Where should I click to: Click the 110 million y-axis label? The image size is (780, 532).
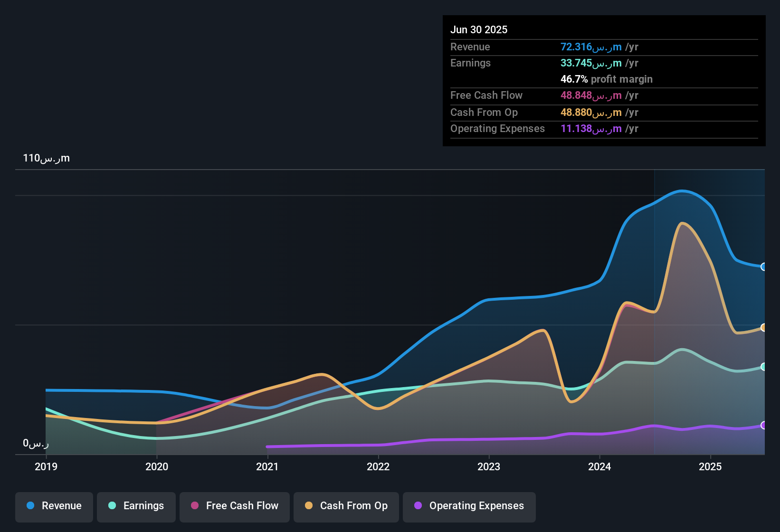click(x=46, y=158)
